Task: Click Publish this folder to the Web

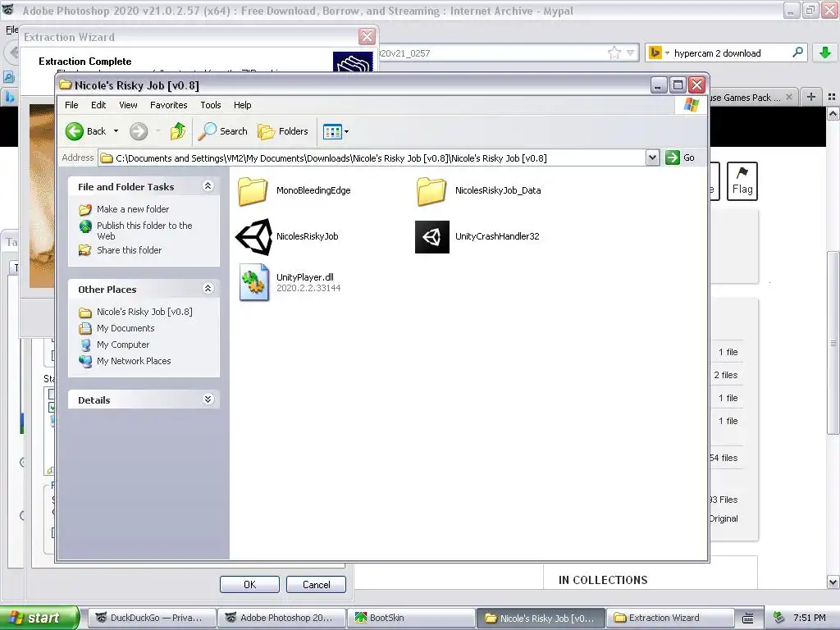Action: pos(144,231)
